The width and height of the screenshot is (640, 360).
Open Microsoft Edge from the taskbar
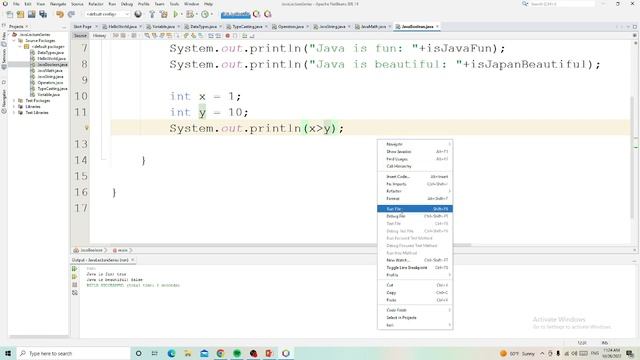pyautogui.click(x=171, y=353)
